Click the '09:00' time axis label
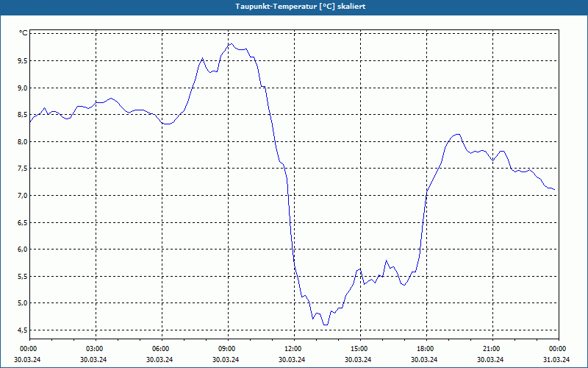588x368 pixels. (x=228, y=349)
